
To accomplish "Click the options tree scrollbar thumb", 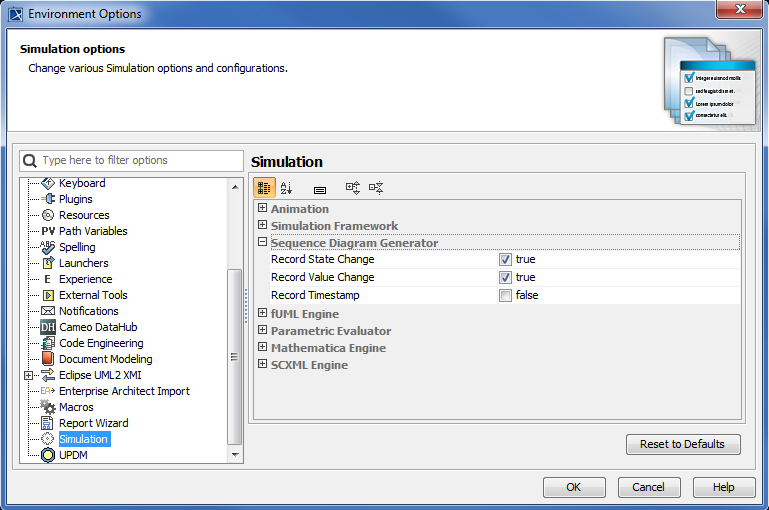I will pyautogui.click(x=234, y=357).
